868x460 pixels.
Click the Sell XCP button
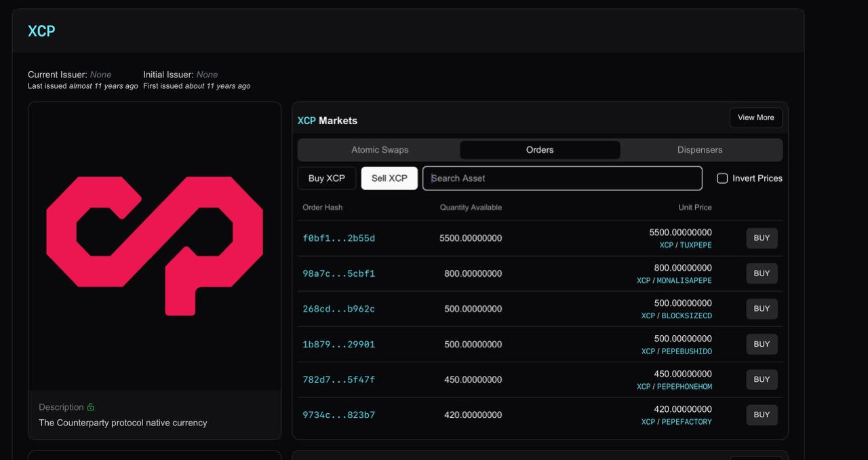click(x=389, y=178)
